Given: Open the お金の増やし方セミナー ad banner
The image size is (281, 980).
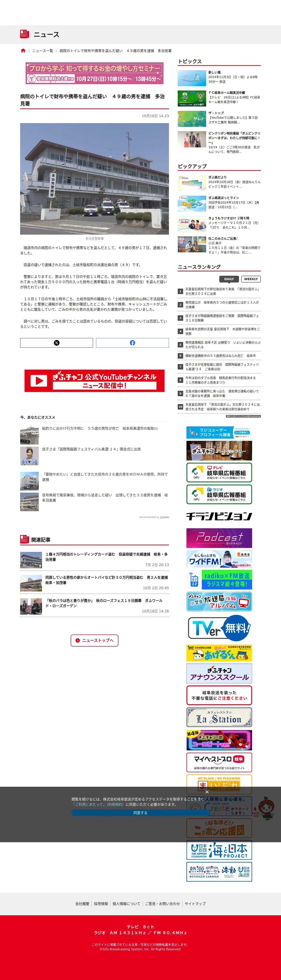Looking at the screenshot, I should tap(94, 73).
